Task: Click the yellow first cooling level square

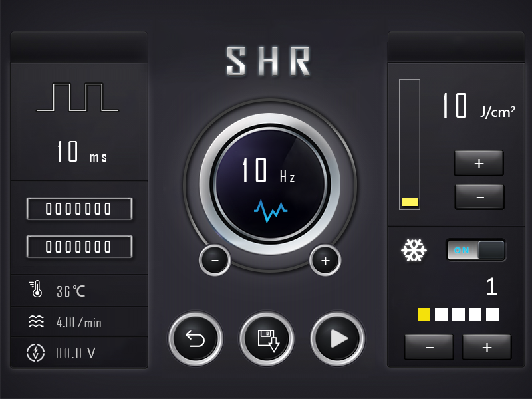Action: pos(424,314)
